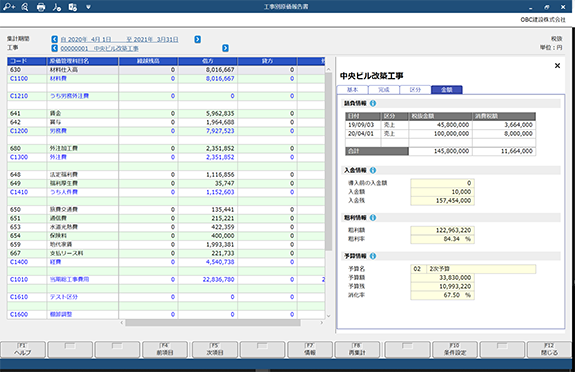Click the 8,016,667 debit value in row 630
This screenshot has height=372, width=575.
pos(220,70)
